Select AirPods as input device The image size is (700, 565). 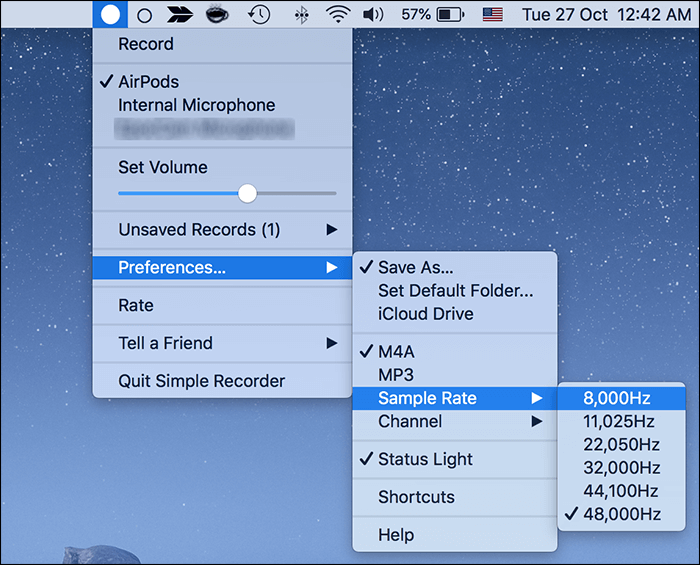148,82
